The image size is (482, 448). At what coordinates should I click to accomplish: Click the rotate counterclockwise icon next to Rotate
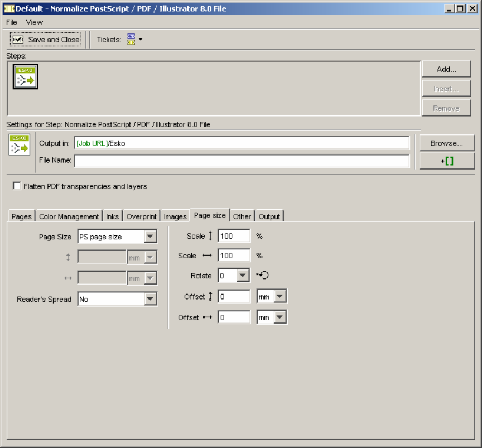tap(263, 276)
